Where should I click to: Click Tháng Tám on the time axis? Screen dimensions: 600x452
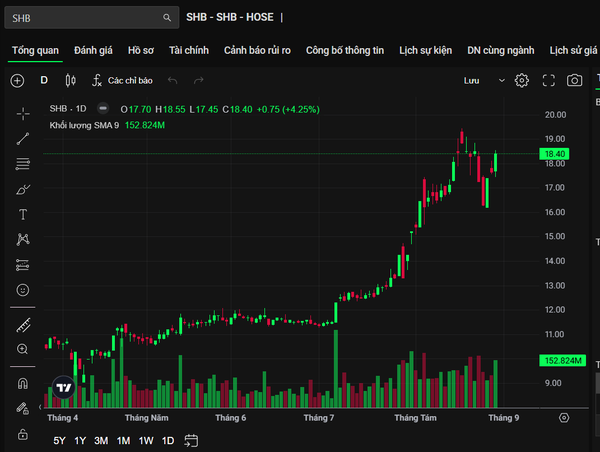[x=415, y=418]
